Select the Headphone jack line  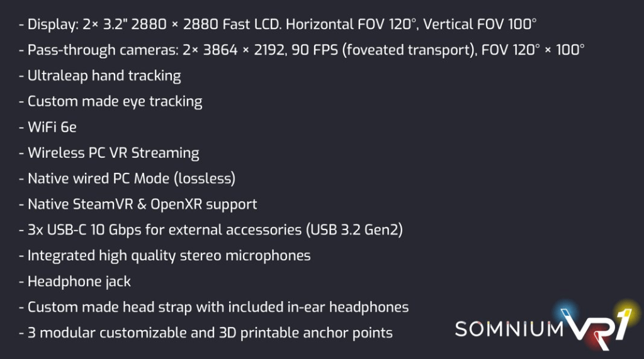75,281
